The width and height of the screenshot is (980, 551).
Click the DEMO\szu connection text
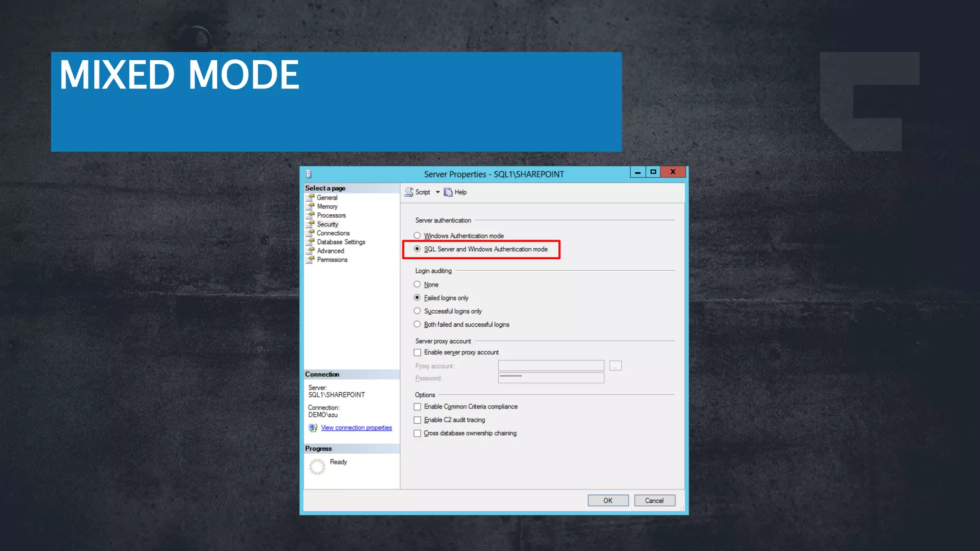coord(323,415)
